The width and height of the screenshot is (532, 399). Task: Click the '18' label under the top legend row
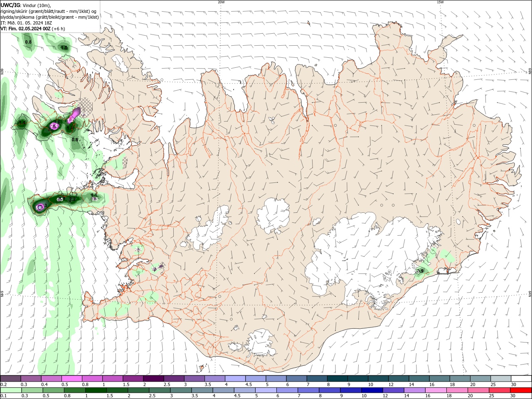click(x=452, y=384)
